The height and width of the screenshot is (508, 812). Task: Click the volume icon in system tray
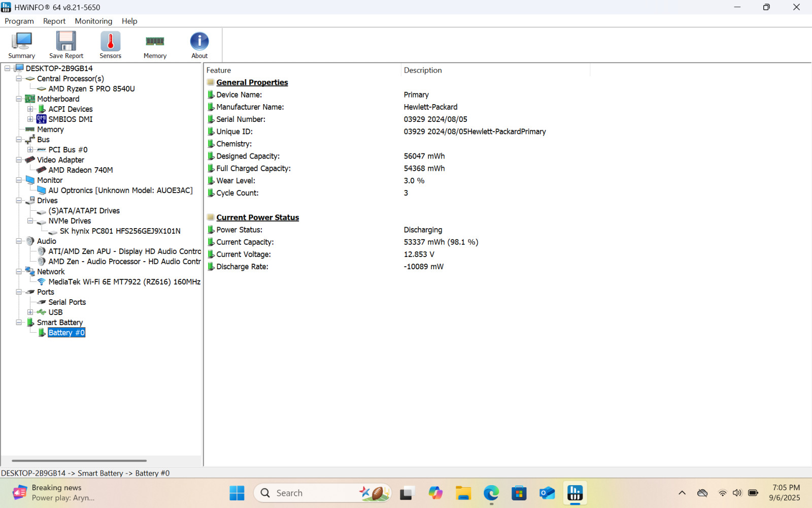click(x=737, y=493)
